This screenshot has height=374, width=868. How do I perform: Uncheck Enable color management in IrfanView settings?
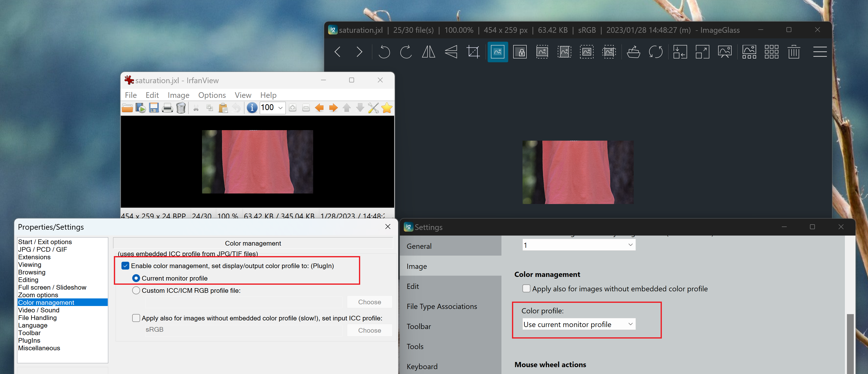pyautogui.click(x=126, y=266)
